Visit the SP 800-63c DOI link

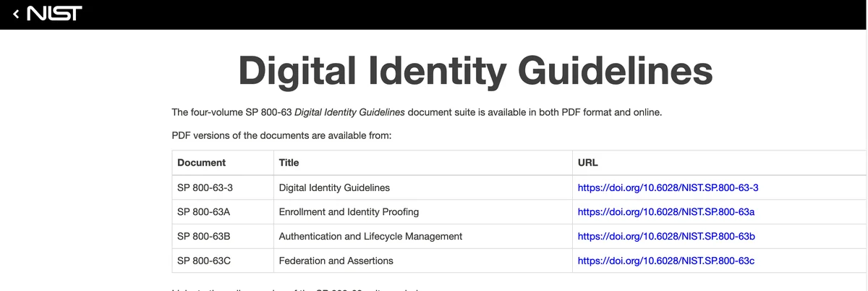click(x=666, y=261)
